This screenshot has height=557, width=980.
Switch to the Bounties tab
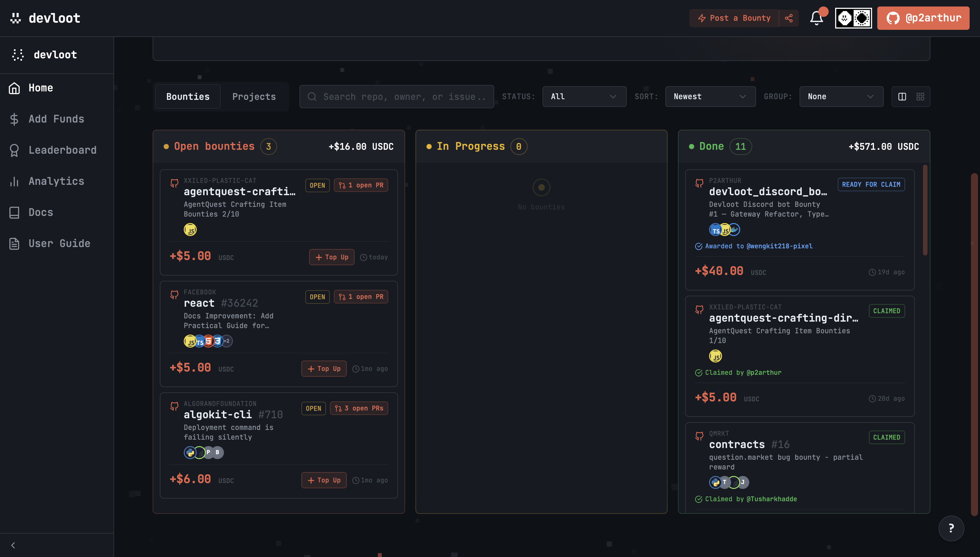[188, 97]
